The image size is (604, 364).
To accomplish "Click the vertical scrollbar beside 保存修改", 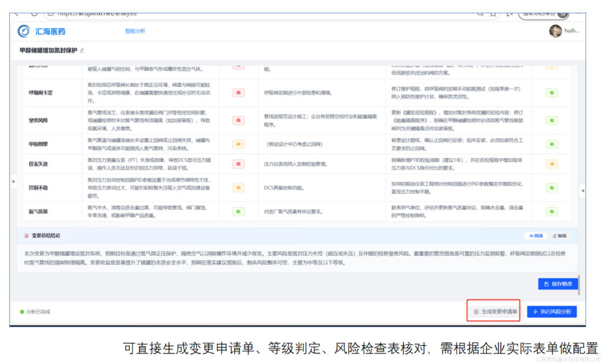I will (579, 285).
